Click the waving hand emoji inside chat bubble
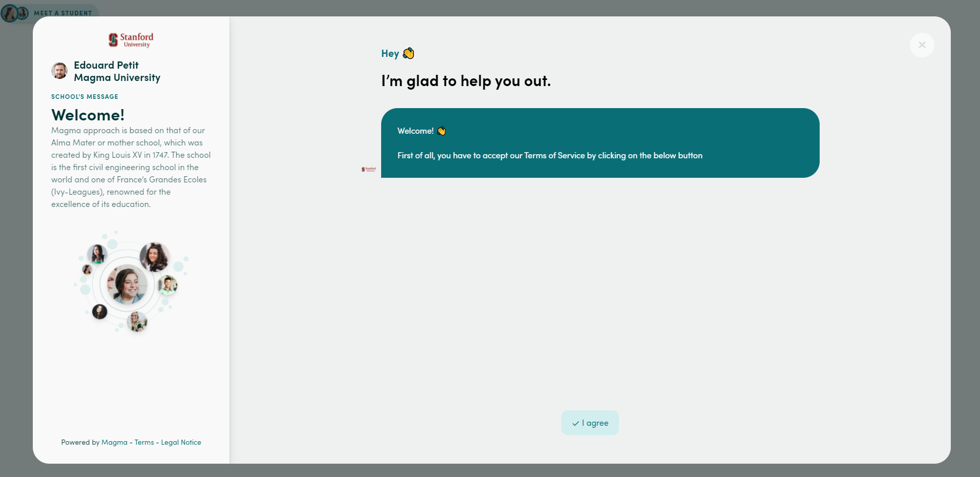This screenshot has height=477, width=980. (x=441, y=131)
